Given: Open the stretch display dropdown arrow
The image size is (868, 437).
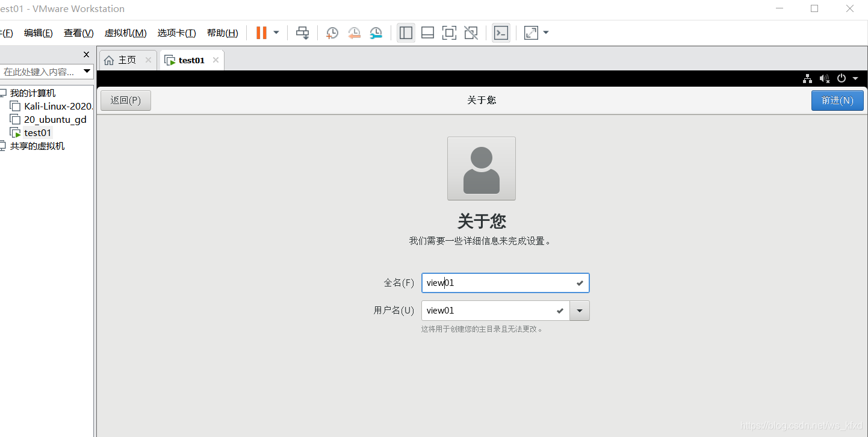Looking at the screenshot, I should pyautogui.click(x=546, y=33).
